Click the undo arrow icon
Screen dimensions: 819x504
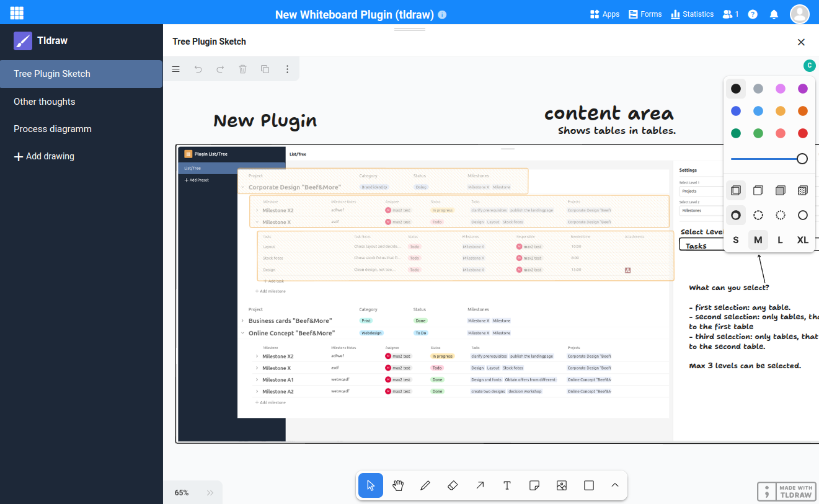[198, 69]
